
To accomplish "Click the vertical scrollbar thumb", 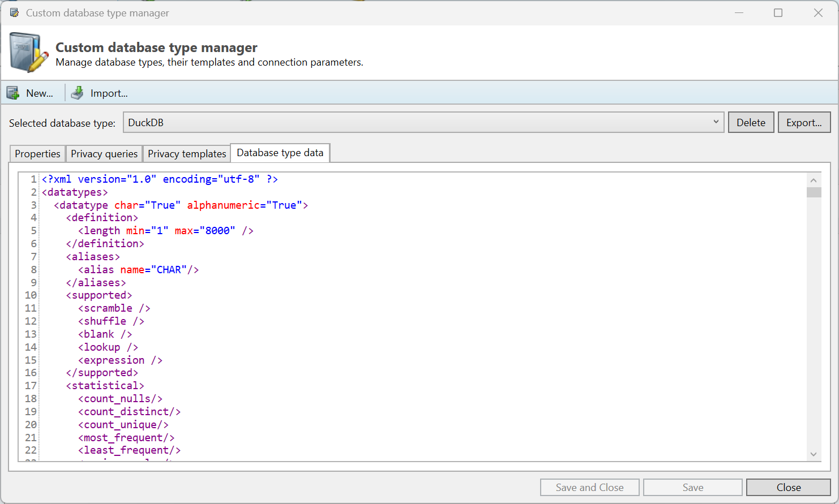I will click(x=814, y=192).
